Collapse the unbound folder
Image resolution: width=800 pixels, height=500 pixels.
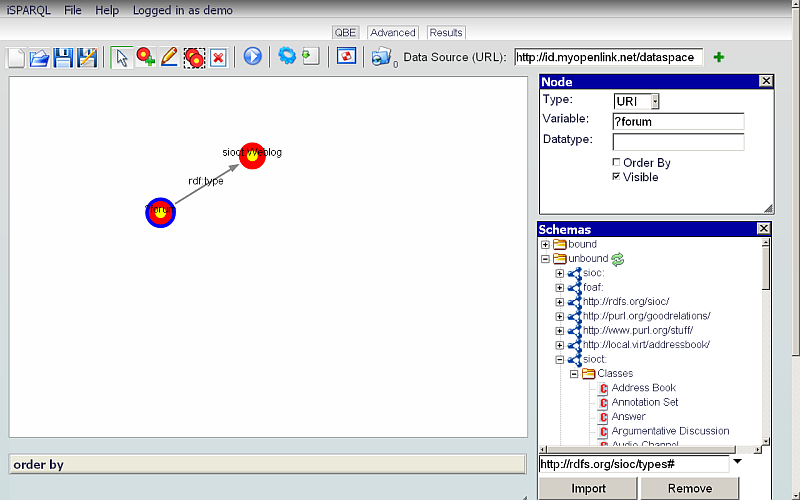pos(545,259)
